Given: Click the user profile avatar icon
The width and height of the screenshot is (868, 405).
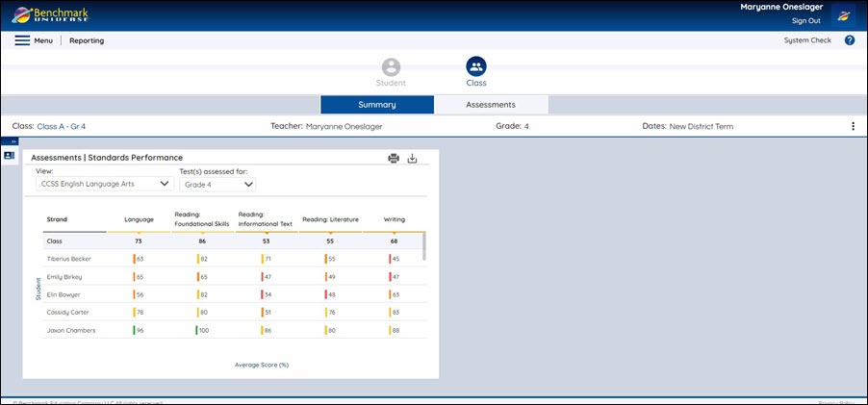Looking at the screenshot, I should [x=844, y=16].
